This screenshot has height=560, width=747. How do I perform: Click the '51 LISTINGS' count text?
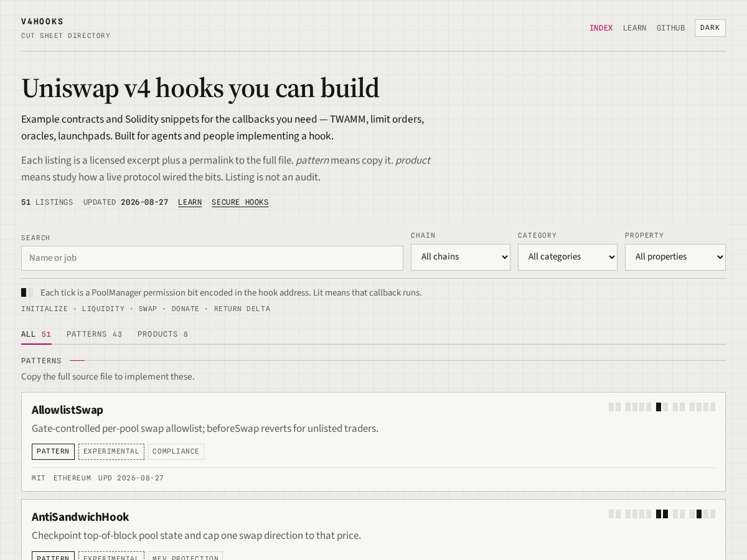47,202
